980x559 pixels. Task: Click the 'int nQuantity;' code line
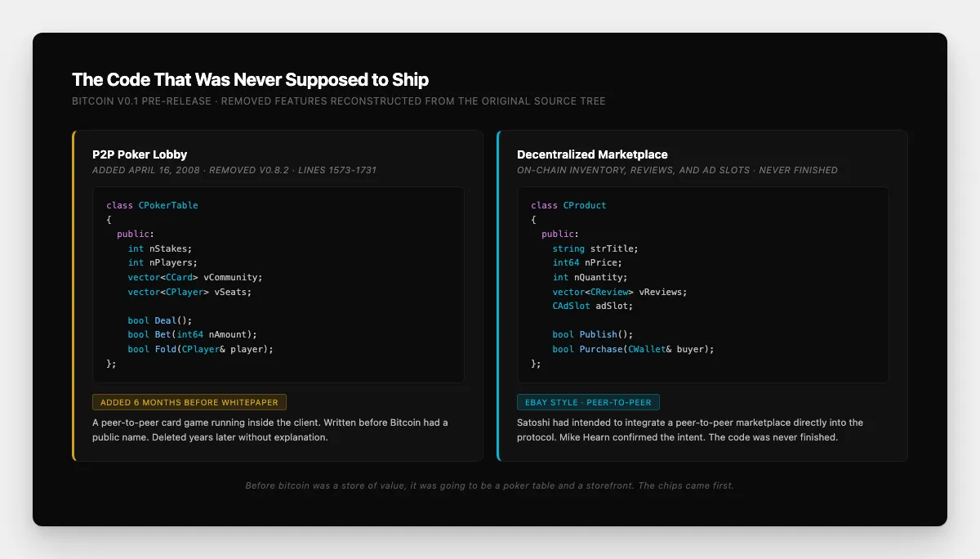click(590, 277)
